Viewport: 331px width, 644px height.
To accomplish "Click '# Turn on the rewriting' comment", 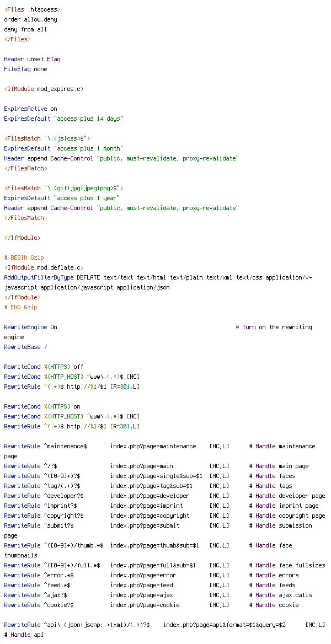I will pos(274,327).
